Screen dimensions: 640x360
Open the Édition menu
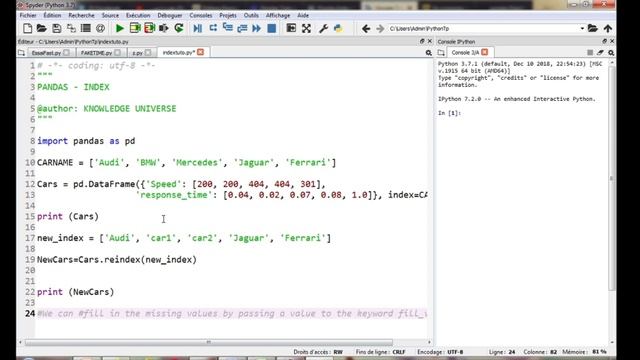[x=52, y=16]
